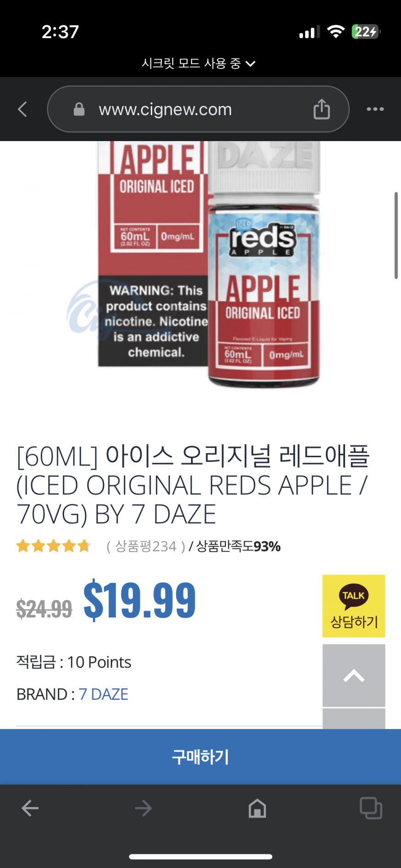This screenshot has height=868, width=401.
Task: Open KakaoTalk 상담하기 chat button
Action: tap(354, 606)
